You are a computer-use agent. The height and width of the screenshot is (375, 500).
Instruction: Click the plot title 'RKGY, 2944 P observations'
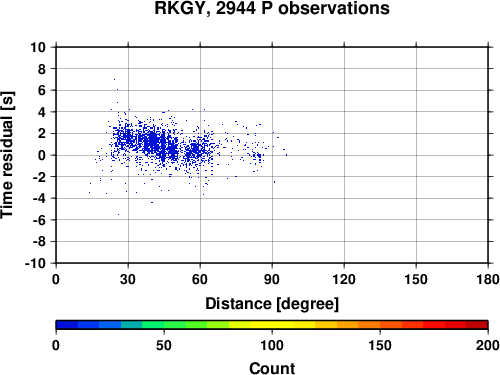point(272,8)
